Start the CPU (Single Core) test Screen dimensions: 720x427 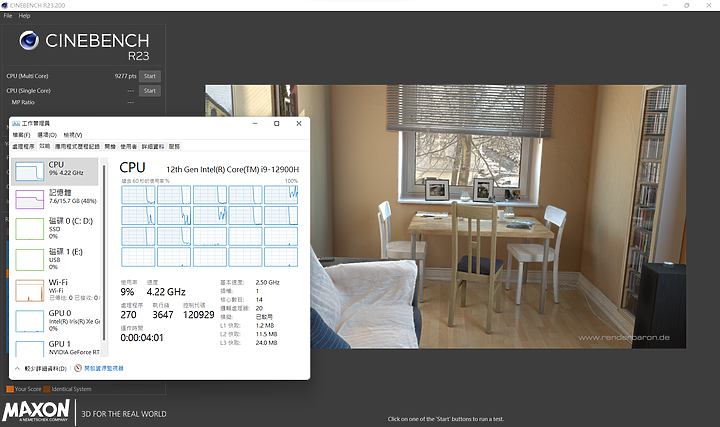pos(150,91)
